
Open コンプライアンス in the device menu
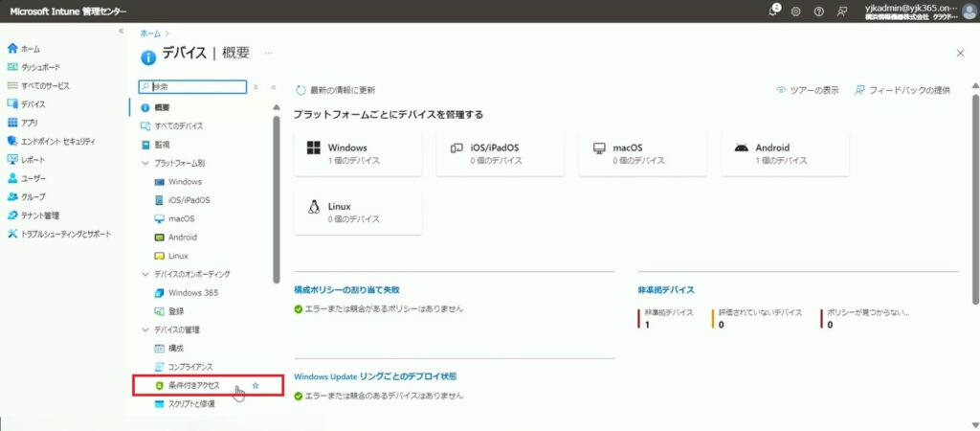click(183, 367)
